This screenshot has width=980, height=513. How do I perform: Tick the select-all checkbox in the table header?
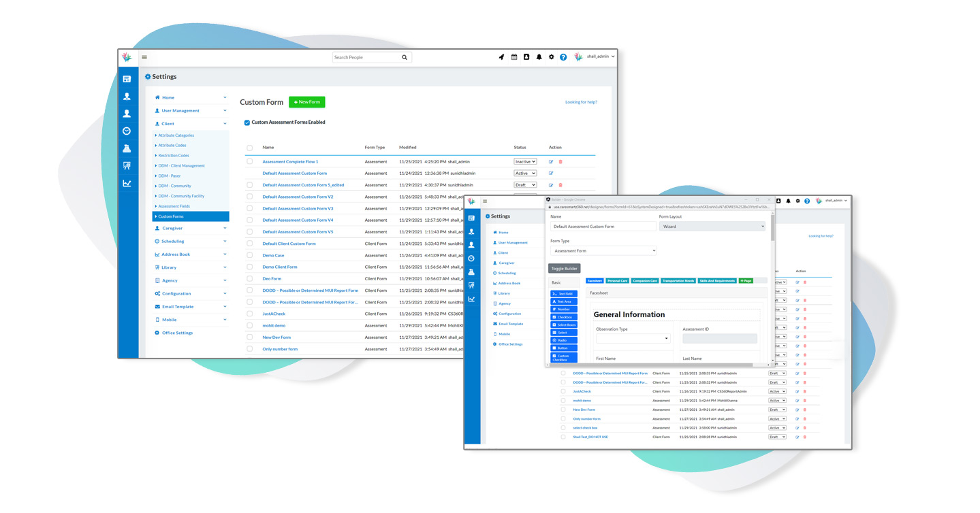click(x=249, y=148)
